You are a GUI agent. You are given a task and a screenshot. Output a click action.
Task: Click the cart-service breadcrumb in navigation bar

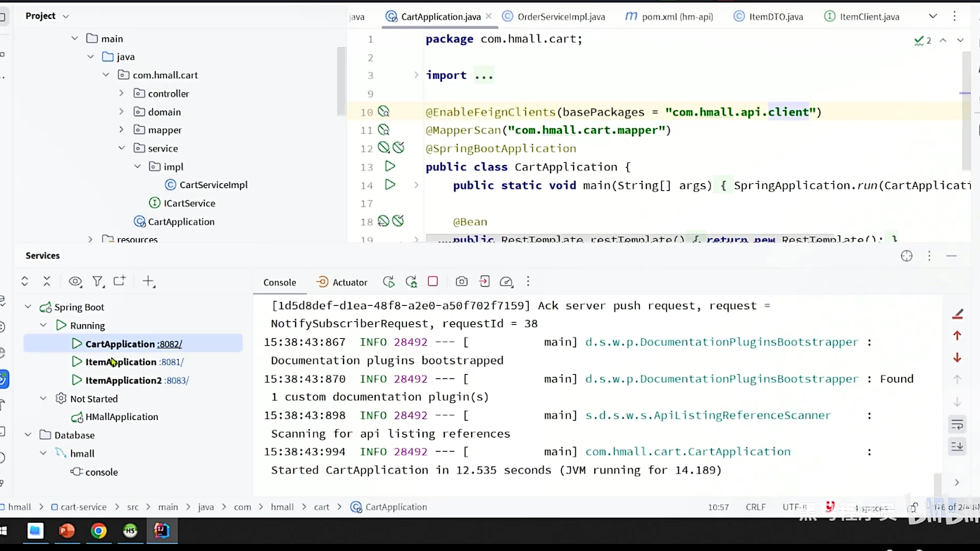(83, 507)
